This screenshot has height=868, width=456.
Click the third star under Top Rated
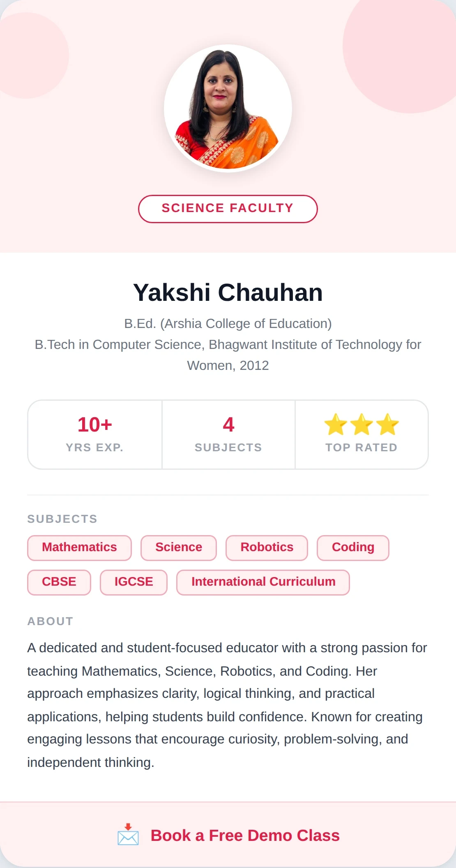(x=388, y=425)
